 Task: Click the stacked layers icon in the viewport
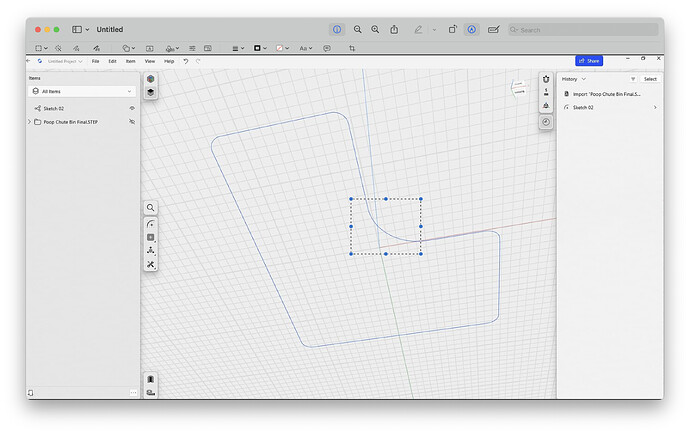[150, 92]
